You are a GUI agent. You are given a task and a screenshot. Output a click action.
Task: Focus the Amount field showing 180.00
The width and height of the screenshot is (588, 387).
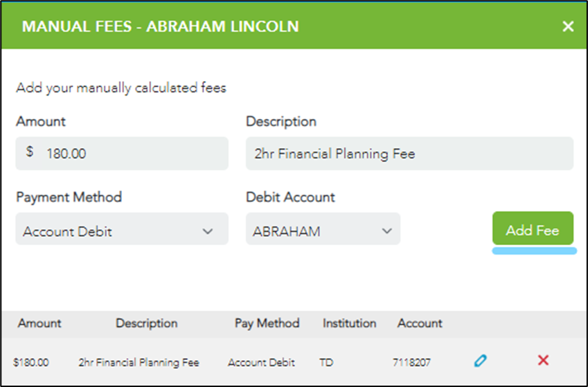(x=122, y=154)
